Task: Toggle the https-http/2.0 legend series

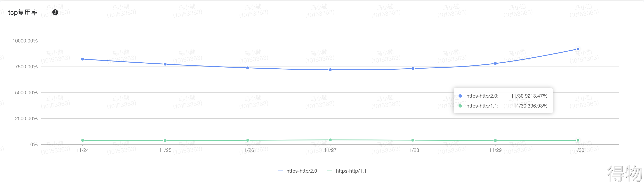Action: (x=297, y=171)
